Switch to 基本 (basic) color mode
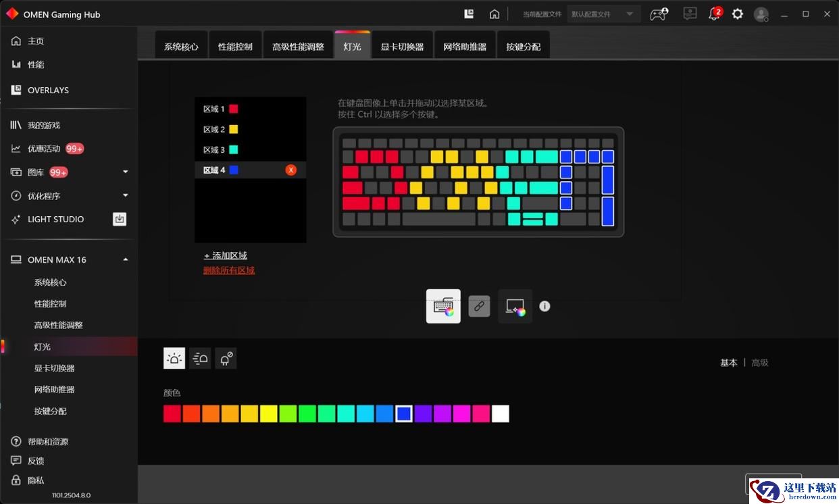The height and width of the screenshot is (504, 839). point(728,363)
